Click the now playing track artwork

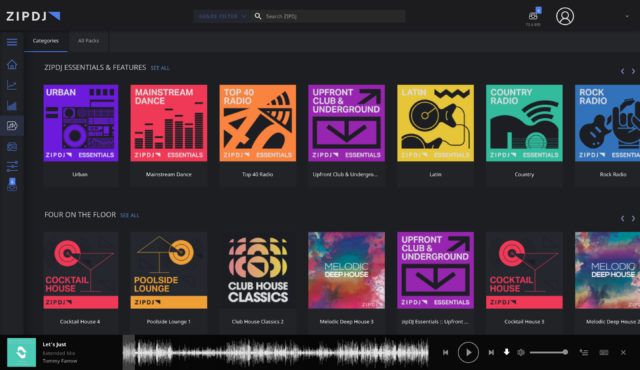[21, 352]
